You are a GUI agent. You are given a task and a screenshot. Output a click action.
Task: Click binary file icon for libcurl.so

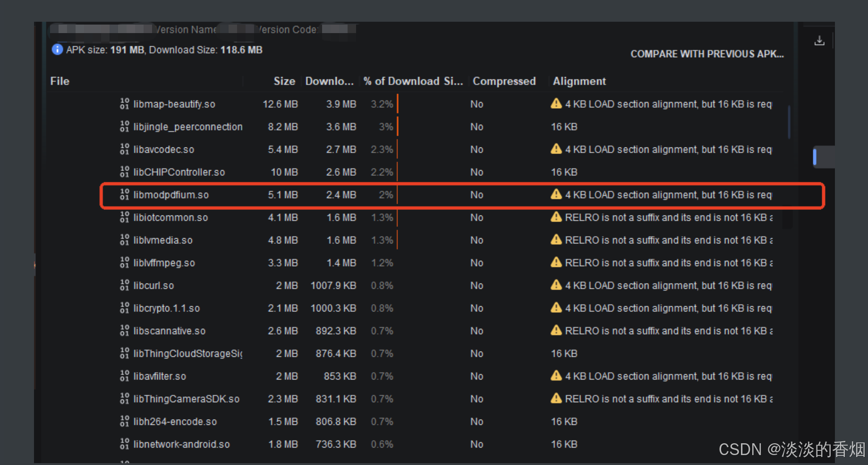tap(125, 285)
